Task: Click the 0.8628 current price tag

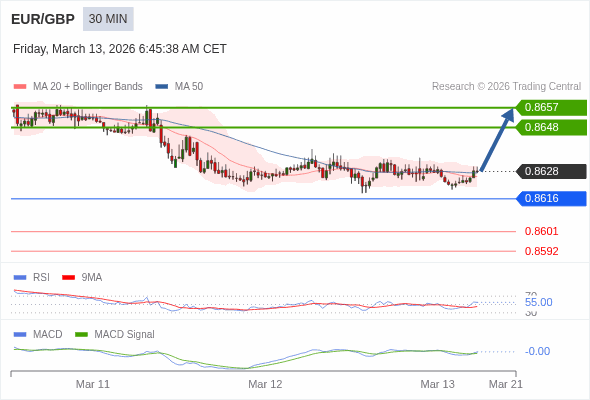Action: pyautogui.click(x=551, y=171)
